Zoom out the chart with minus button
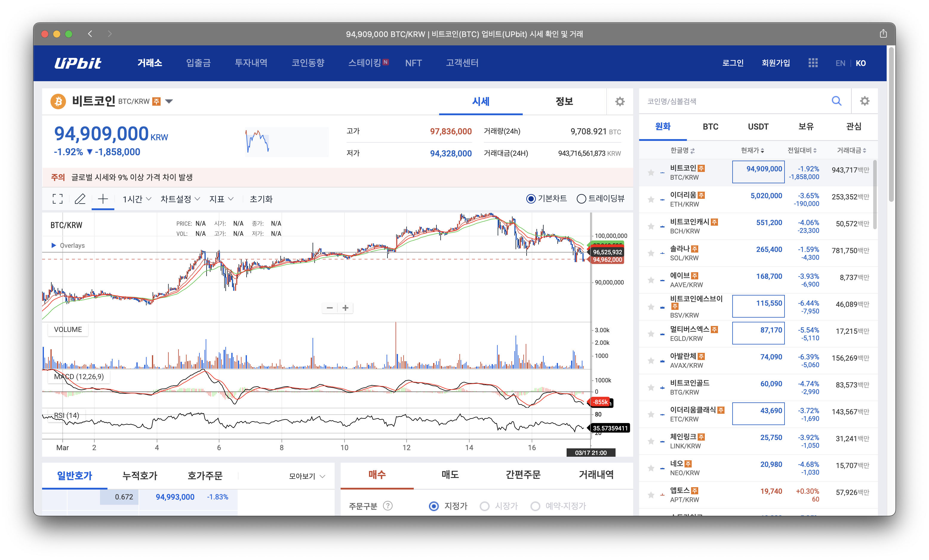 click(x=330, y=308)
